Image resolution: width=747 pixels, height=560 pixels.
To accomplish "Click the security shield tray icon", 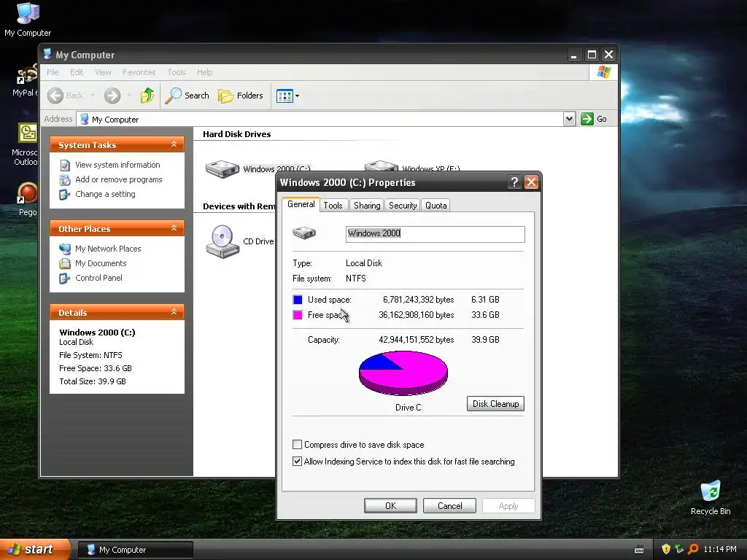I will pyautogui.click(x=666, y=549).
